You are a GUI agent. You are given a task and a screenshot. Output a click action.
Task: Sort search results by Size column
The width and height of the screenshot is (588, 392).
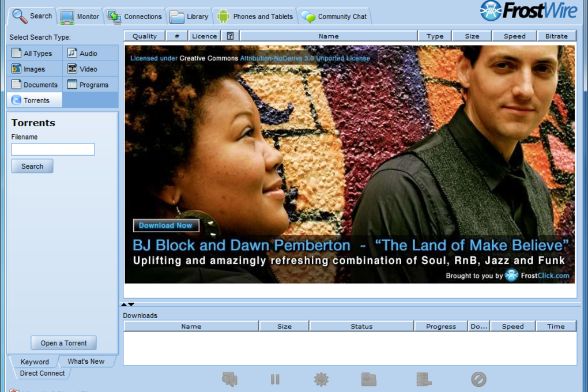(472, 36)
